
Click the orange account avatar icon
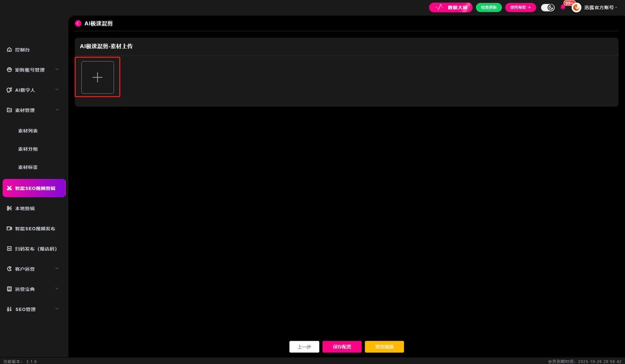click(576, 7)
